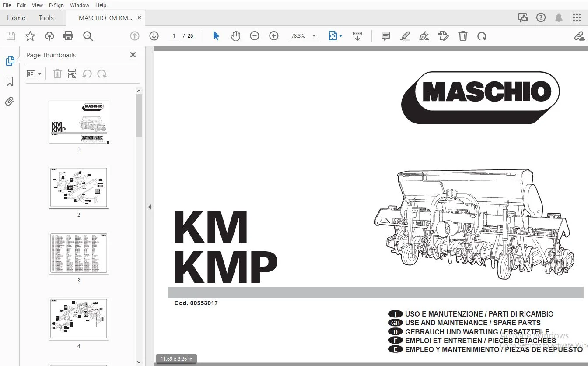Open the E-Sign menu
Image resolution: width=588 pixels, height=366 pixels.
click(x=56, y=5)
